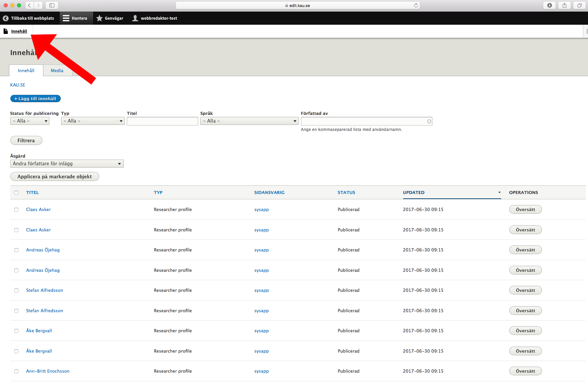Switch to the Media tab

(x=57, y=70)
